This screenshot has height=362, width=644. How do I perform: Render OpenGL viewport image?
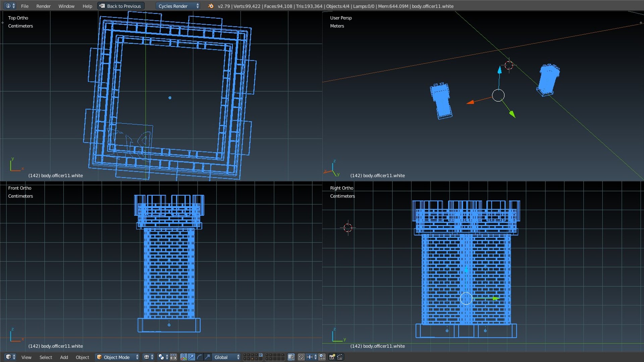pyautogui.click(x=332, y=357)
